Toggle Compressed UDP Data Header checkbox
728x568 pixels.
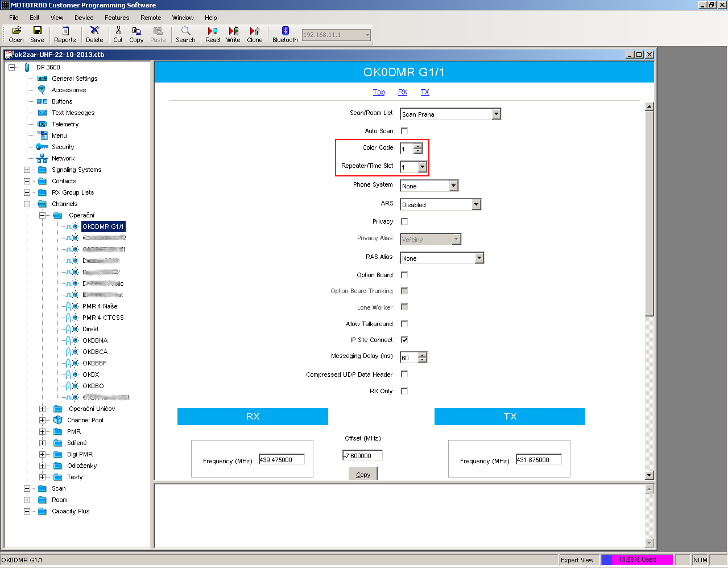(x=404, y=374)
